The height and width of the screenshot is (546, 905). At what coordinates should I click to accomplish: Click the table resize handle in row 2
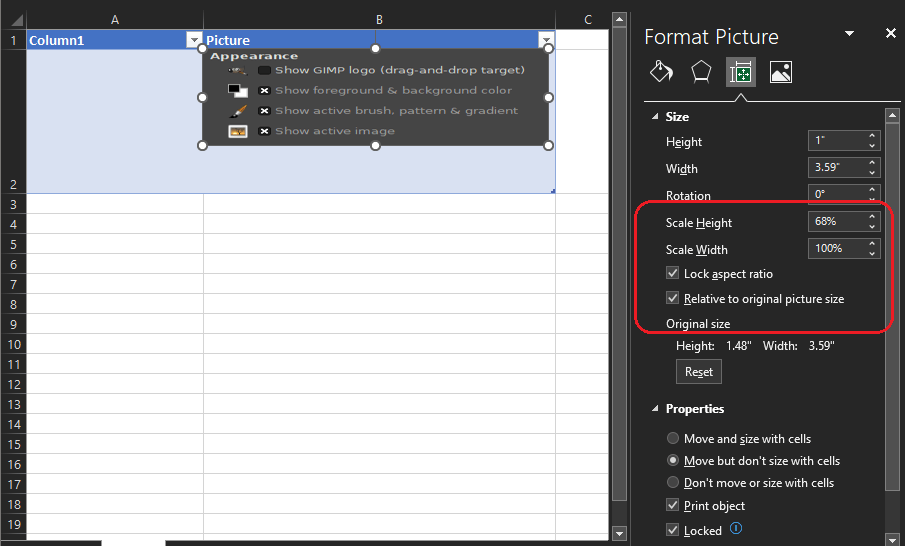click(x=553, y=190)
